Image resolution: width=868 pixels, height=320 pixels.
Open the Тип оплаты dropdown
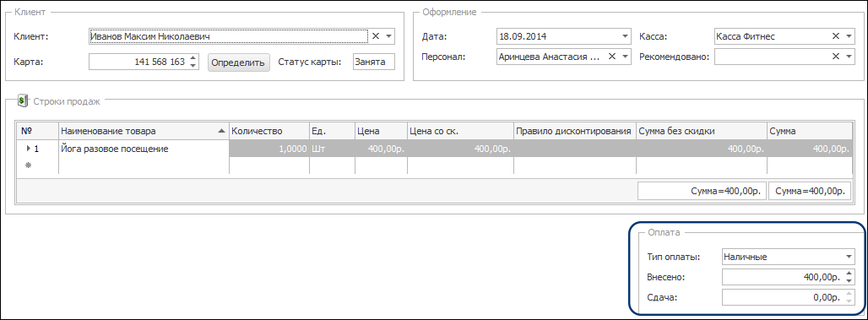tap(849, 257)
